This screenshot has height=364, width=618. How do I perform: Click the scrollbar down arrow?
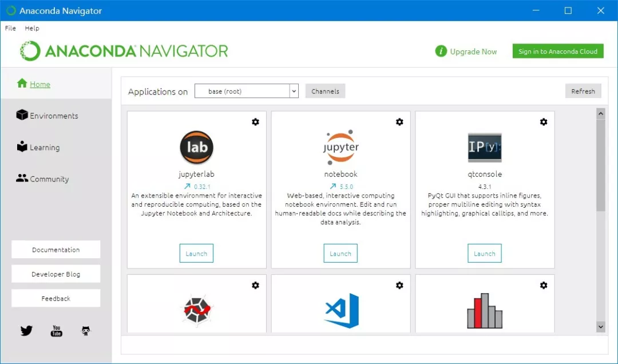click(x=601, y=327)
